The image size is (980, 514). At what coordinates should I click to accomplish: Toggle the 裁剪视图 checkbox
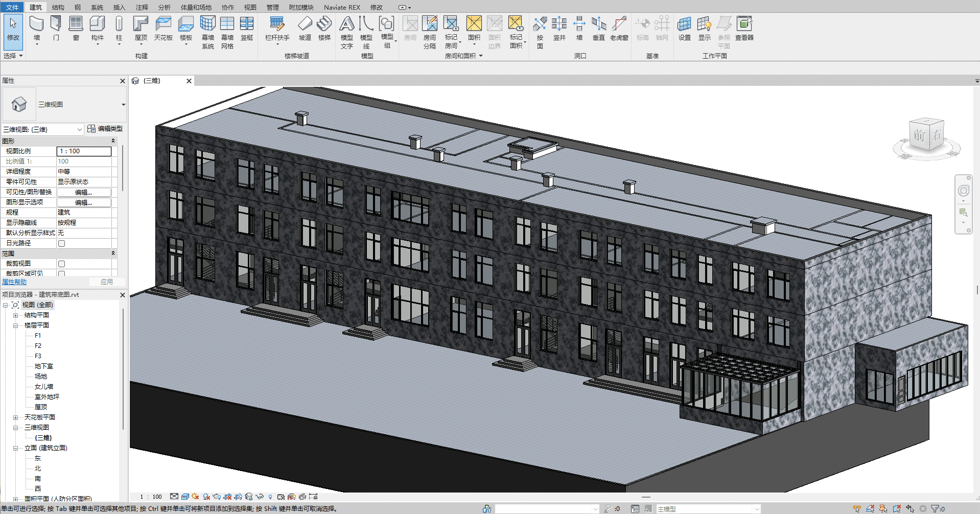pyautogui.click(x=62, y=264)
